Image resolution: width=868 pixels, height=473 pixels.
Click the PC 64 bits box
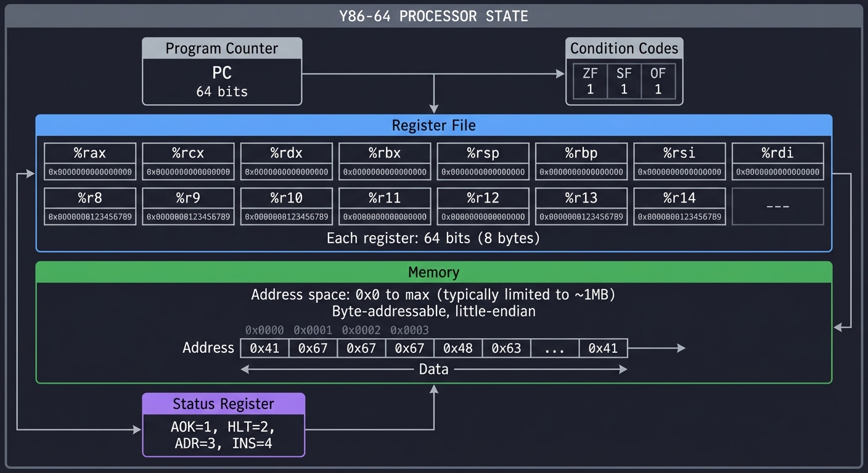[222, 81]
